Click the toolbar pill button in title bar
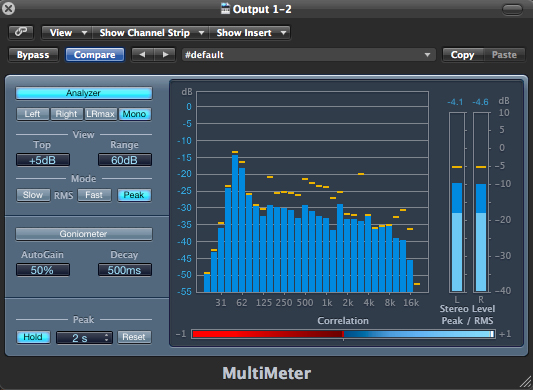The image size is (533, 390). tap(512, 9)
